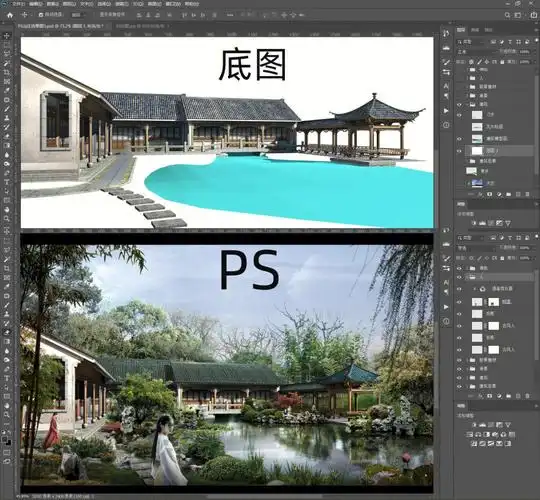
Task: Select the Zoom tool in lower toolbar
Action: click(7, 415)
